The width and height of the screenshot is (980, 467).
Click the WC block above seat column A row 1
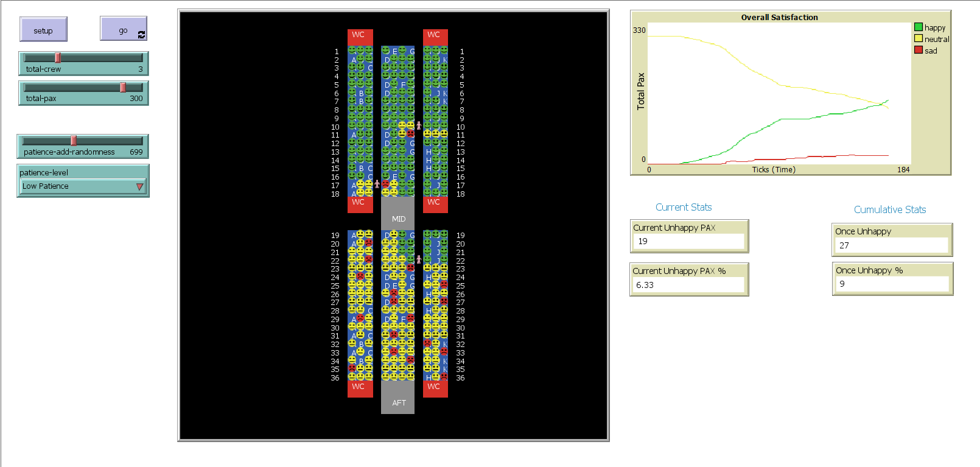pos(360,35)
